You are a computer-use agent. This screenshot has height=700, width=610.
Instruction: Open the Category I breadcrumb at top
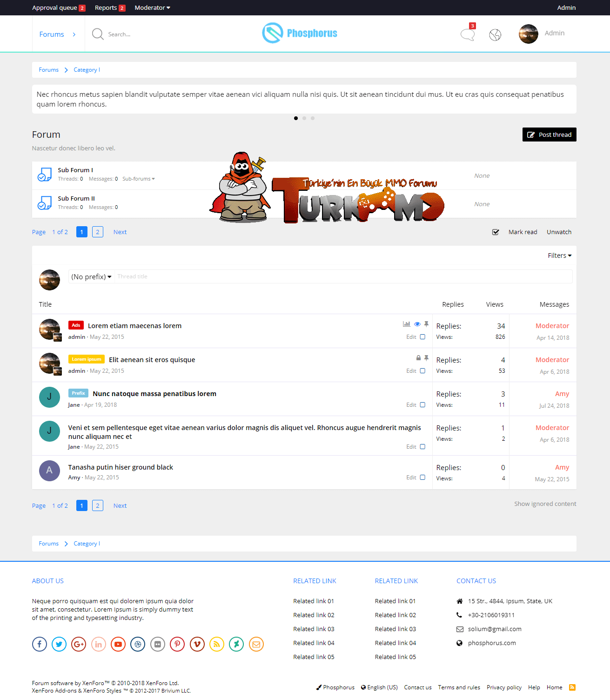[x=87, y=70]
